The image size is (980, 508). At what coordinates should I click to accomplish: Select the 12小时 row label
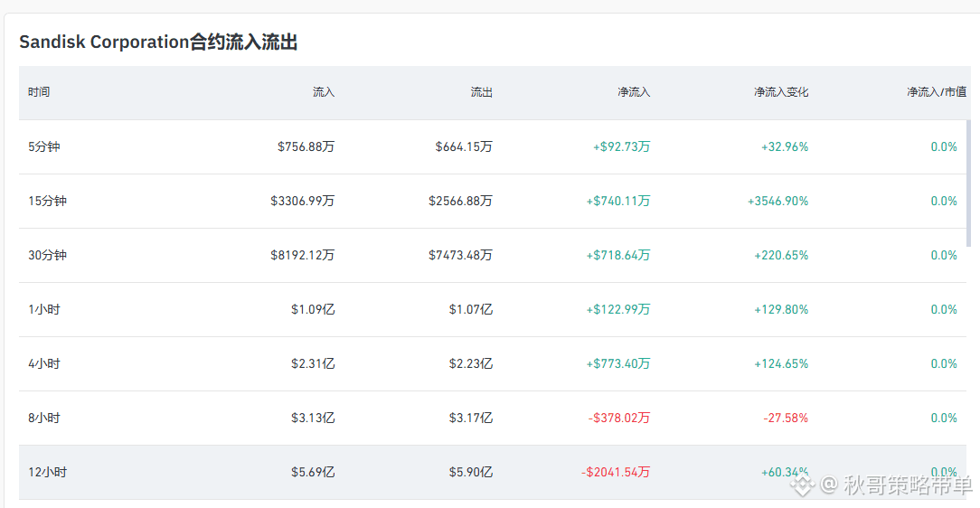47,473
